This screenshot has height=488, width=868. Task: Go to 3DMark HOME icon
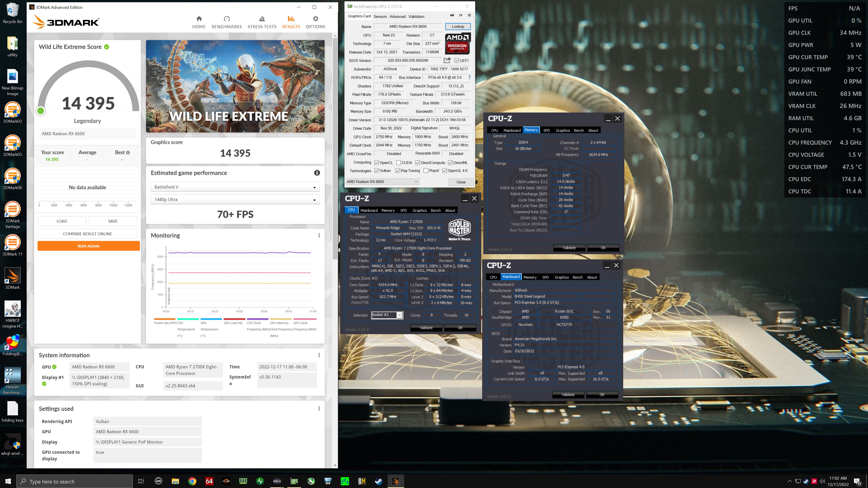coord(199,19)
